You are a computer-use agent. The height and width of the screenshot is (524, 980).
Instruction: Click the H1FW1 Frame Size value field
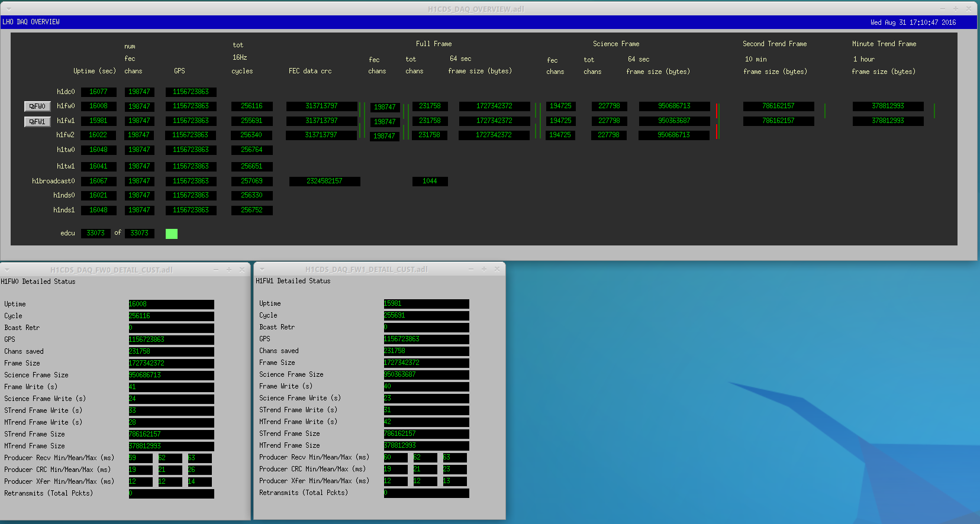tap(426, 363)
